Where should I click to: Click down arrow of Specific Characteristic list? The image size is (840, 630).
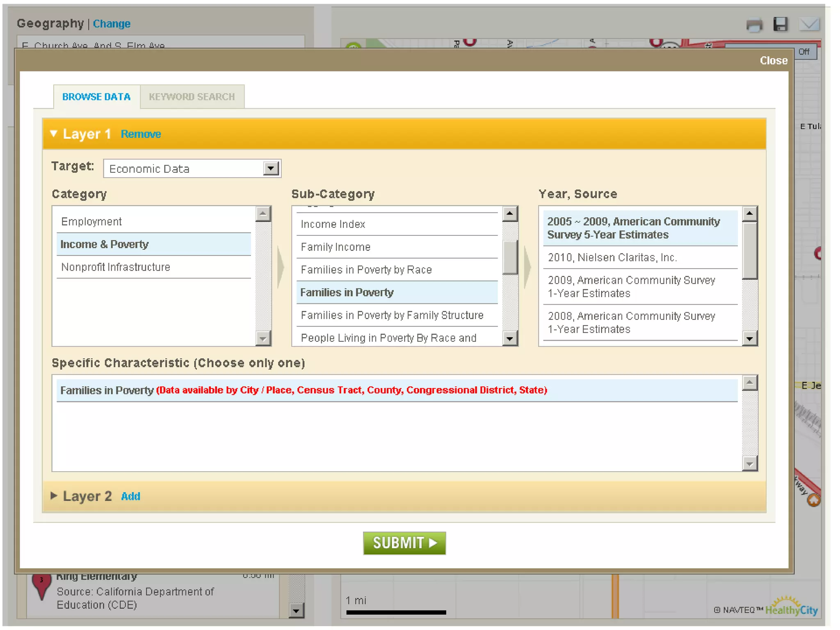tap(749, 464)
